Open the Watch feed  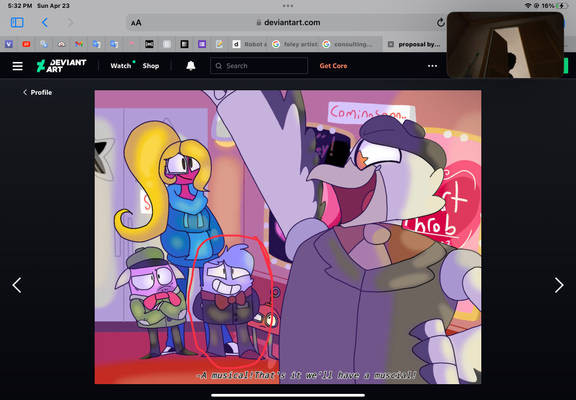click(x=121, y=66)
